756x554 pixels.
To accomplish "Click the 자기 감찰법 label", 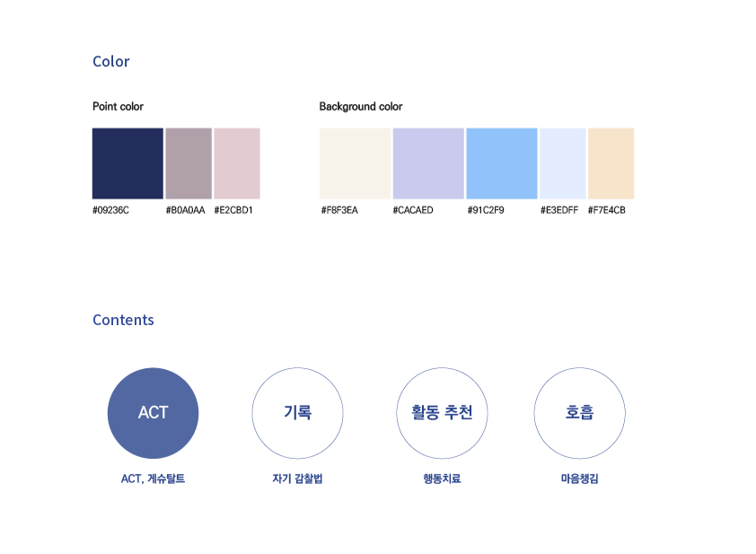I will click(x=297, y=479).
